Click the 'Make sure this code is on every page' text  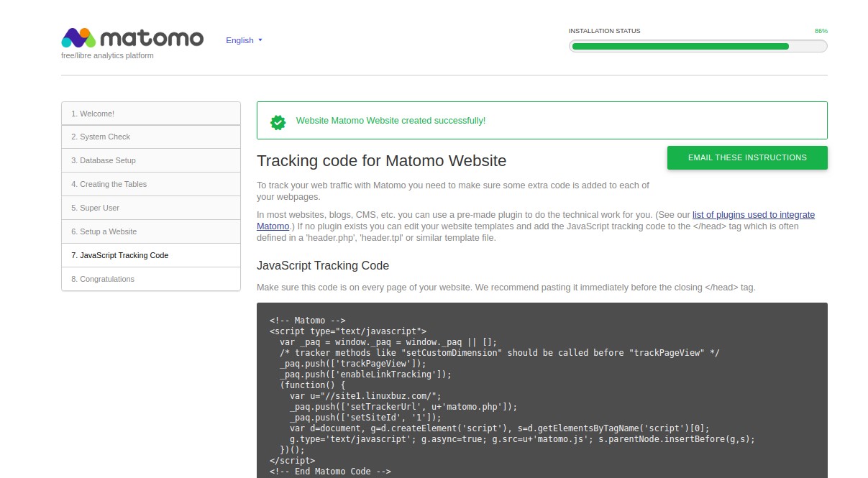506,288
